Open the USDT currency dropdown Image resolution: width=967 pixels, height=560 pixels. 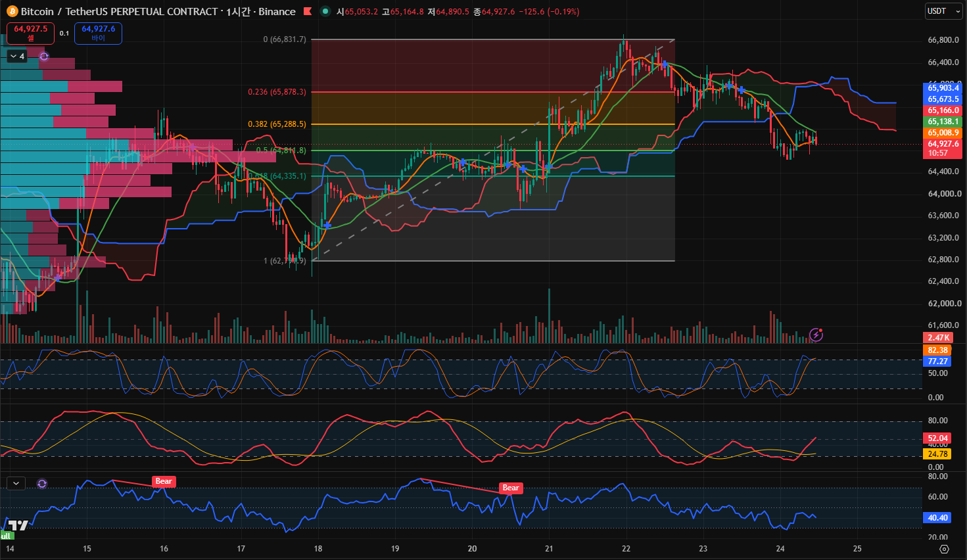[943, 11]
